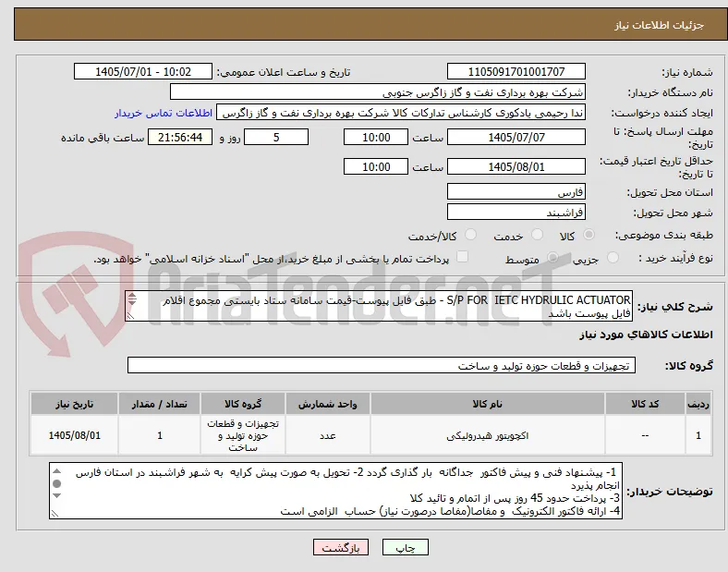Click the واحد شمارش column header
728x572 pixels.
328,404
